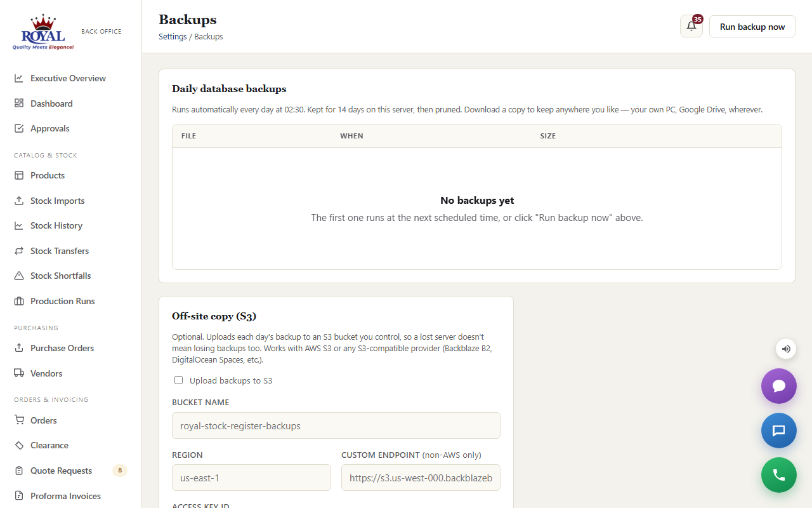Image resolution: width=812 pixels, height=508 pixels.
Task: Open the blue message floating button
Action: point(779,431)
